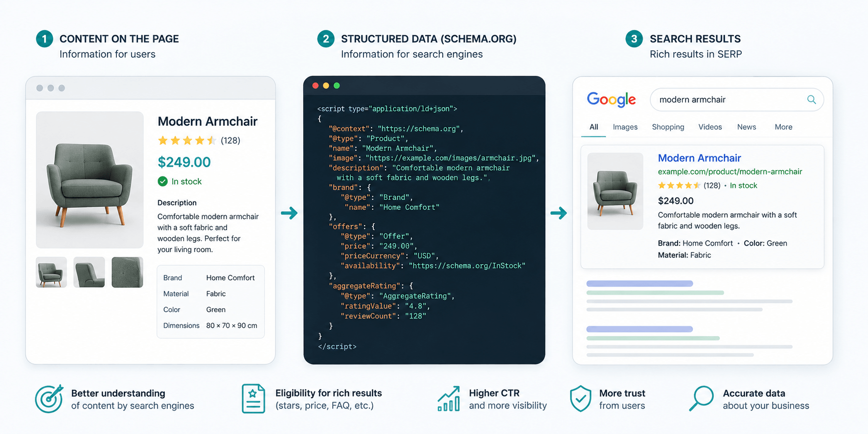Viewport: 868px width, 434px height.
Task: Click Brand: Home Comfort in the search result
Action: point(695,243)
